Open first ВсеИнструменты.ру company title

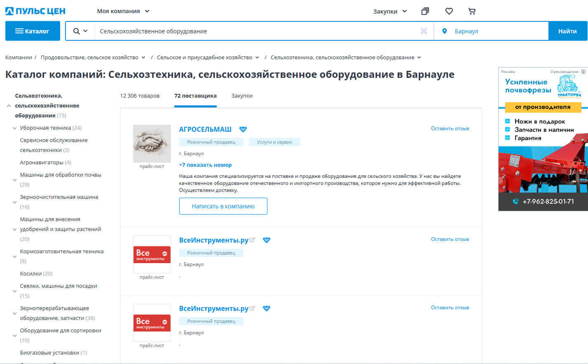tap(214, 240)
